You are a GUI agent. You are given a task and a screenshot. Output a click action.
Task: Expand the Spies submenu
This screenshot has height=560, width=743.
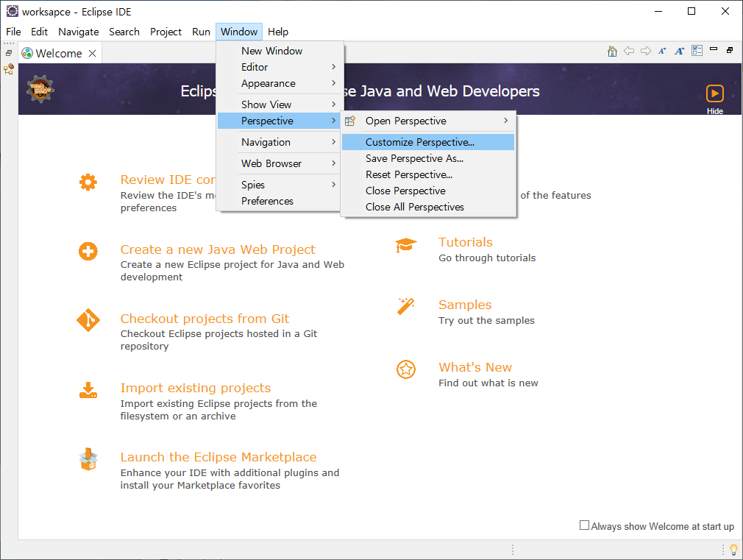tap(280, 185)
